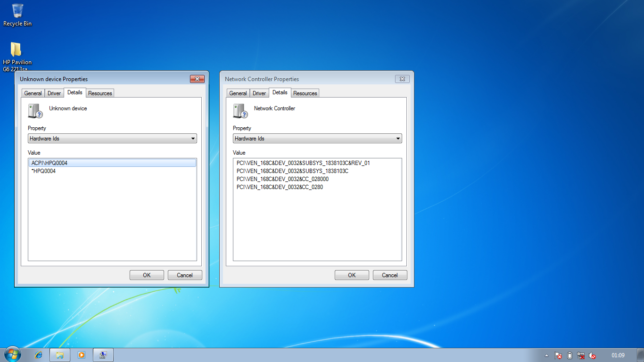The height and width of the screenshot is (362, 644).
Task: Show hidden system tray icons
Action: tap(546, 355)
